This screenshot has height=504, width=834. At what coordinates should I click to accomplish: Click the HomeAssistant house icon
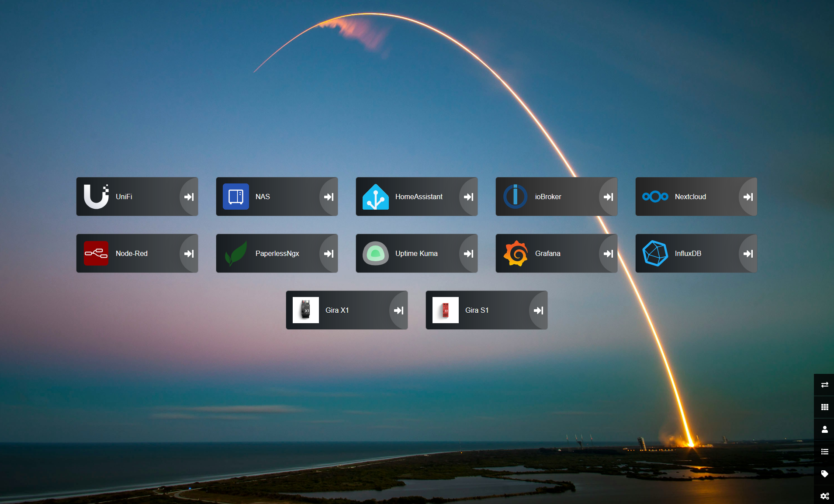pyautogui.click(x=376, y=197)
